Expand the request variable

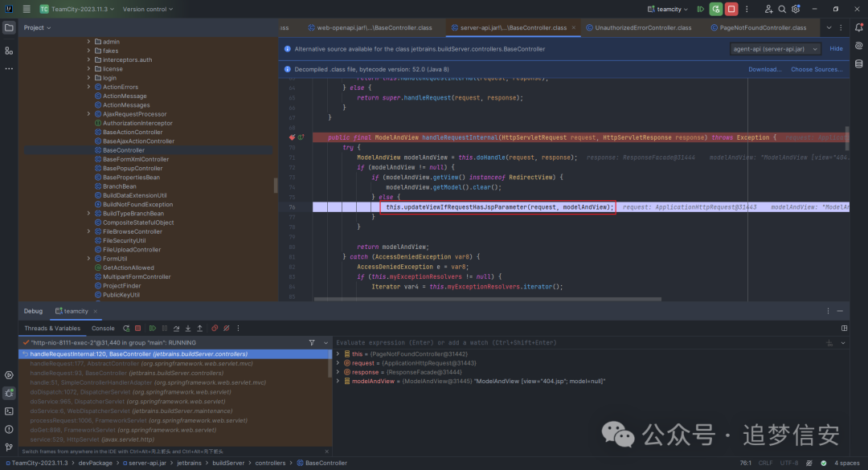coord(338,363)
